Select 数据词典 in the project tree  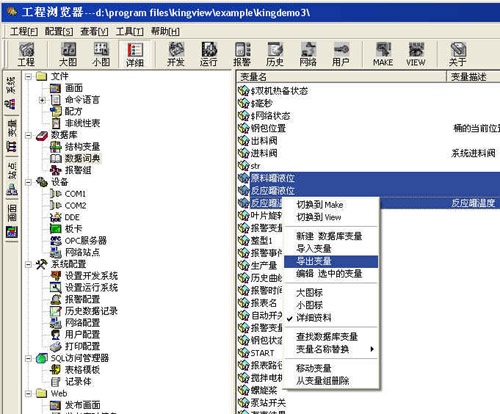82,158
